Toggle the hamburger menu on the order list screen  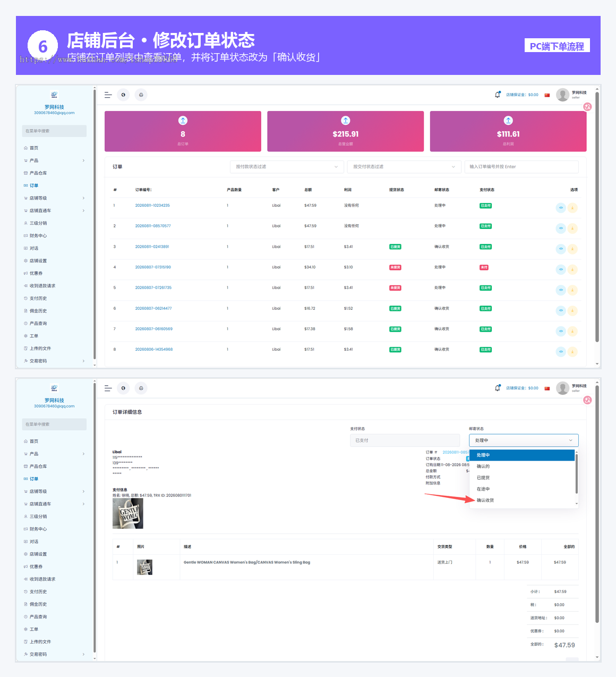(x=108, y=95)
